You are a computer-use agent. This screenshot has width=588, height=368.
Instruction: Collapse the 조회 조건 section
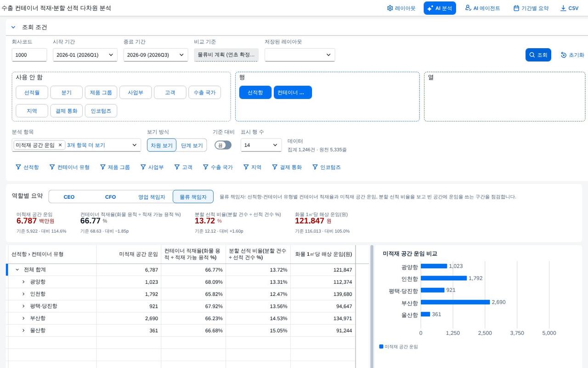(x=14, y=27)
